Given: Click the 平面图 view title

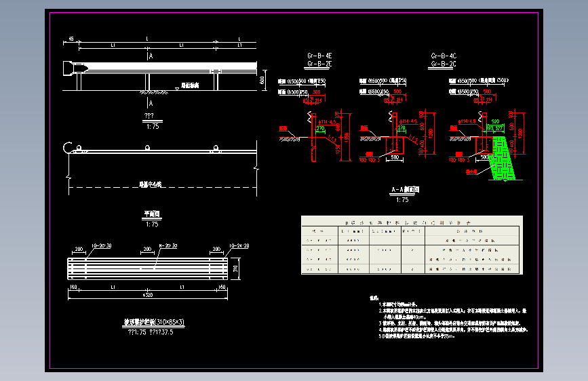Looking at the screenshot, I should [x=152, y=214].
